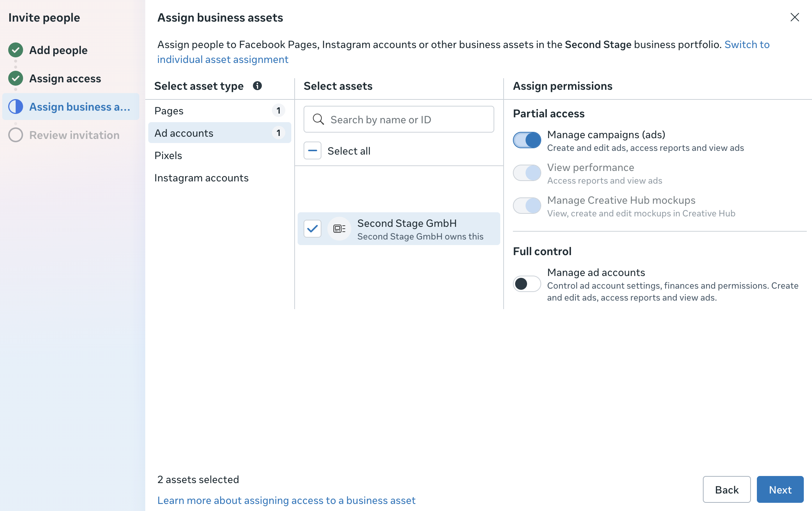Click the green checkmark icon for Add people
Viewport: 812px width, 511px height.
coord(16,50)
